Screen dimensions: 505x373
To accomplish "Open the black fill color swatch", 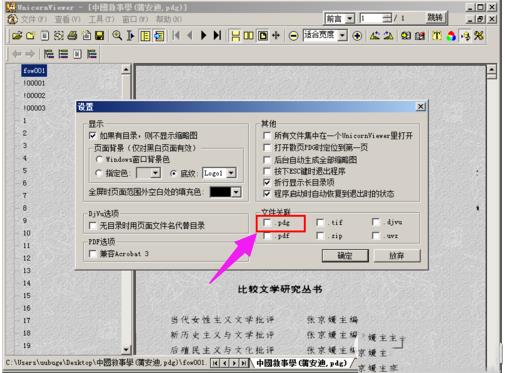I will [225, 192].
